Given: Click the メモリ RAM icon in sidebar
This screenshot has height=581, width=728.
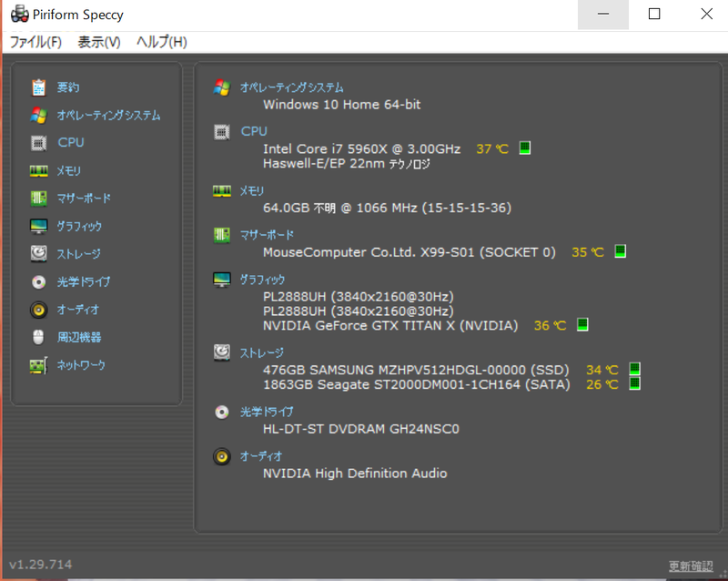Looking at the screenshot, I should click(x=38, y=171).
